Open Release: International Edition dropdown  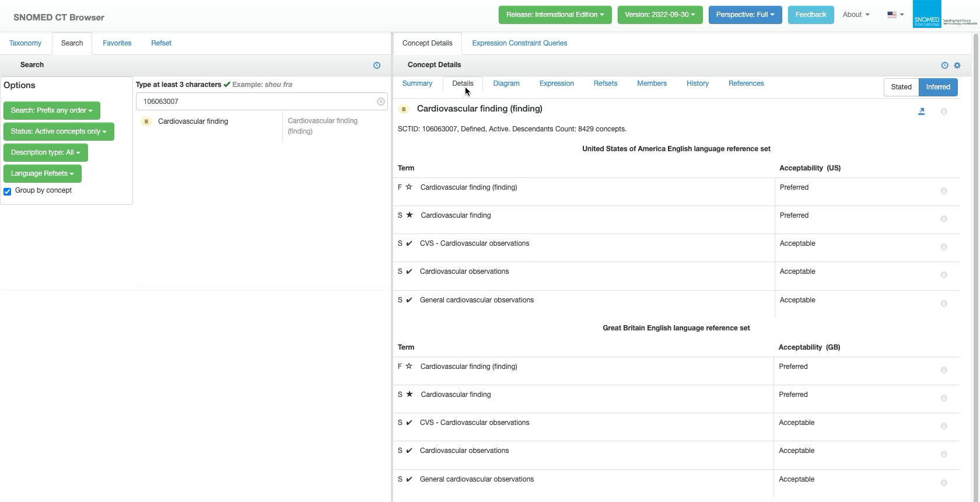point(555,15)
